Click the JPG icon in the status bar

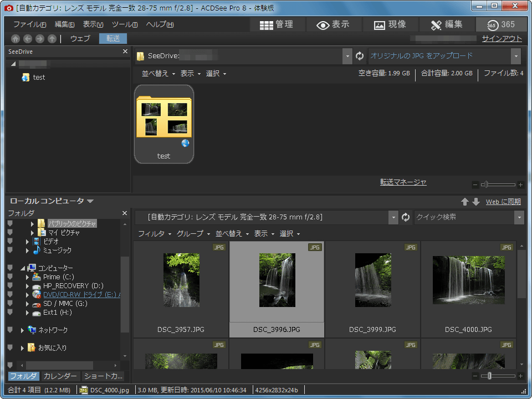coord(84,390)
